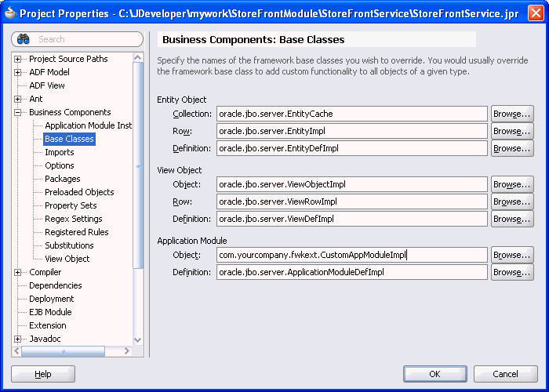The image size is (549, 392).
Task: Browse for Application Module Definition class
Action: [x=512, y=272]
